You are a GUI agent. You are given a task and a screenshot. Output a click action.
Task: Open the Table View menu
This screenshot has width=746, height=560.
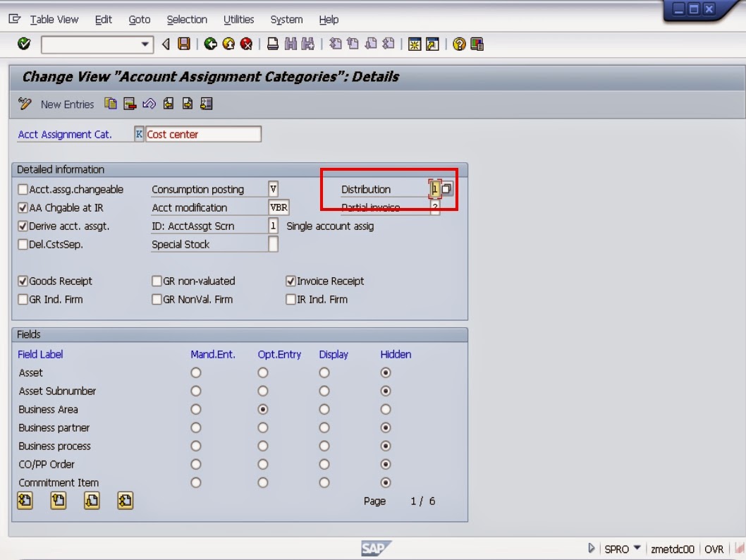54,20
